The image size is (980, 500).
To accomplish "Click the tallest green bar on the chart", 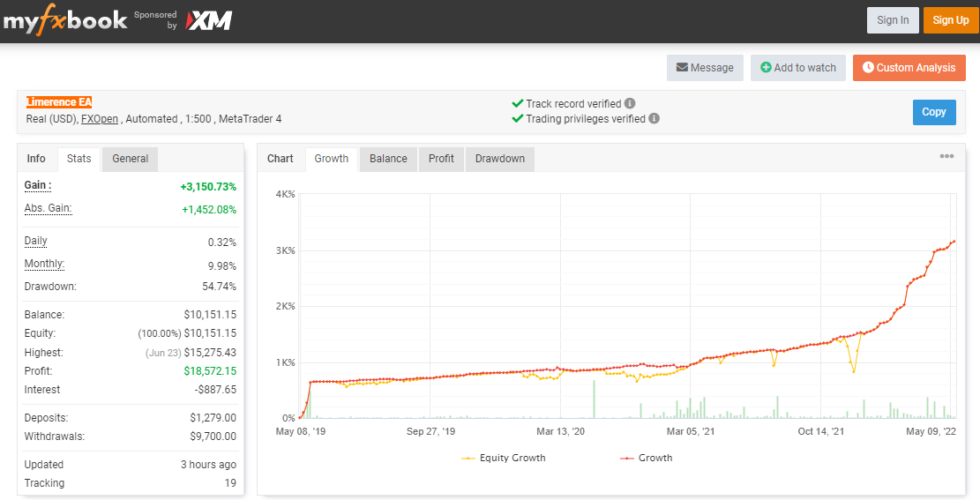I will (x=594, y=399).
